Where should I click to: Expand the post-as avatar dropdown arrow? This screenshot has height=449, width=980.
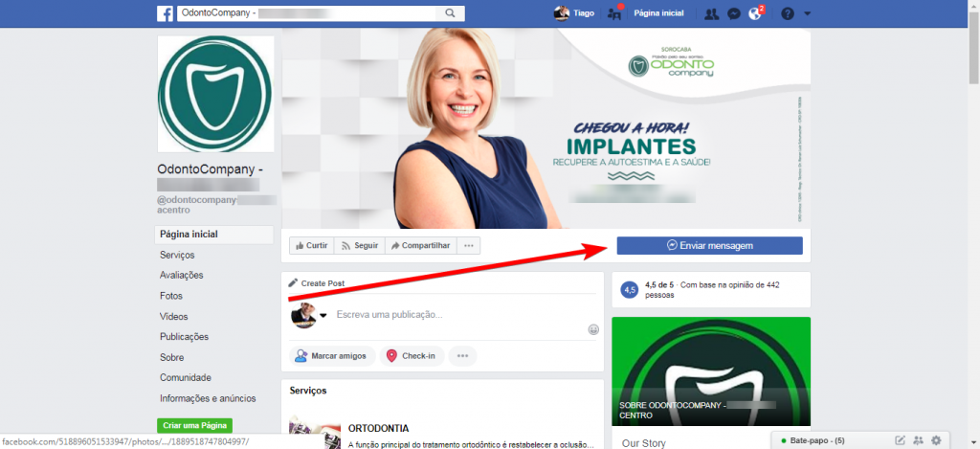[323, 316]
